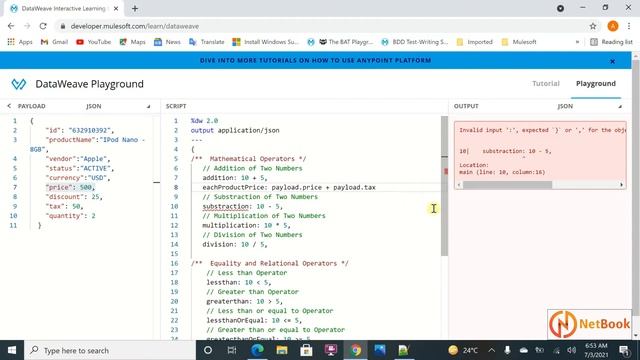Dismiss the blue tutorials banner
640x360 pixels.
click(x=613, y=61)
